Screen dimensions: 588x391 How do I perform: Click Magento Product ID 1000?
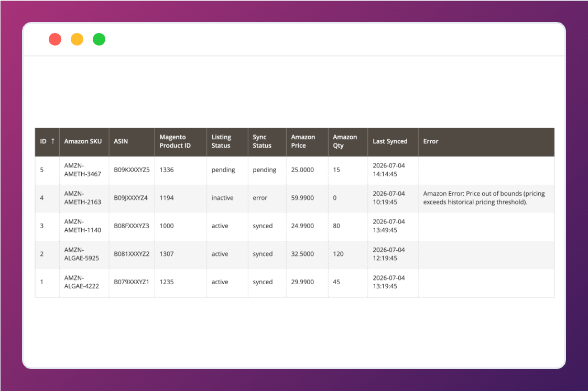(167, 226)
